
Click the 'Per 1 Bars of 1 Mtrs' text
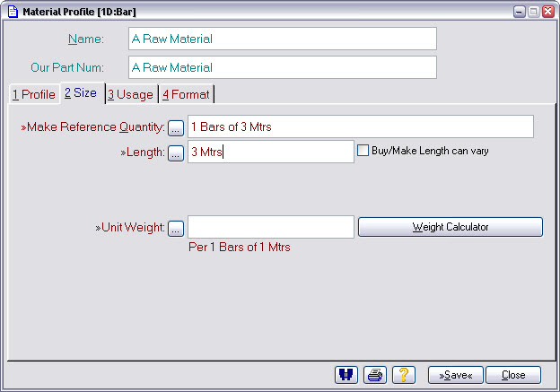[240, 247]
